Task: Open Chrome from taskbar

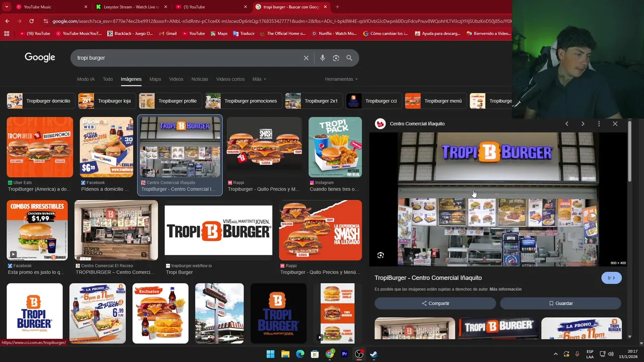Action: (x=330, y=354)
